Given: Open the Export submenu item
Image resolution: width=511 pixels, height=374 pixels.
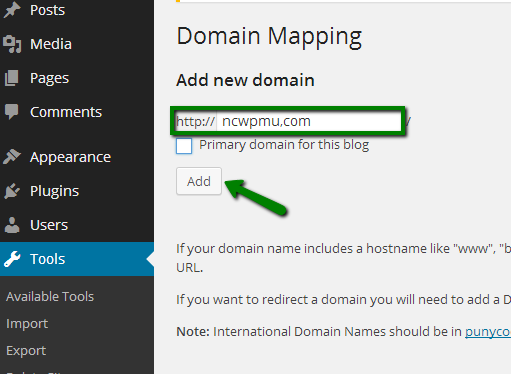Looking at the screenshot, I should (26, 351).
